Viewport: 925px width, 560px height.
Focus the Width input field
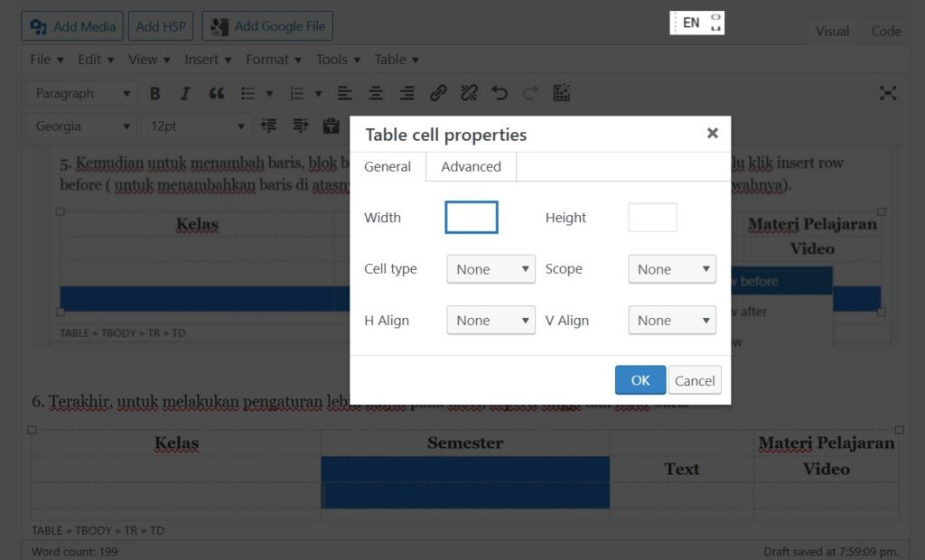click(472, 218)
